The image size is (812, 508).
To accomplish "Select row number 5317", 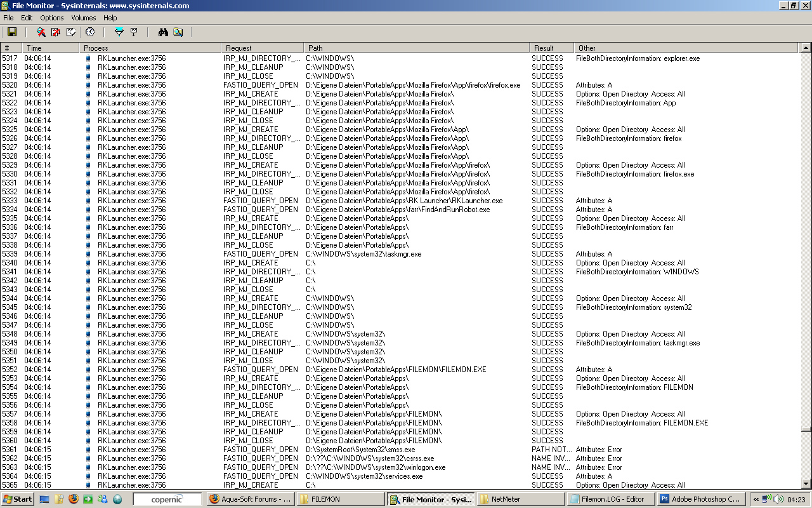I will click(x=10, y=58).
